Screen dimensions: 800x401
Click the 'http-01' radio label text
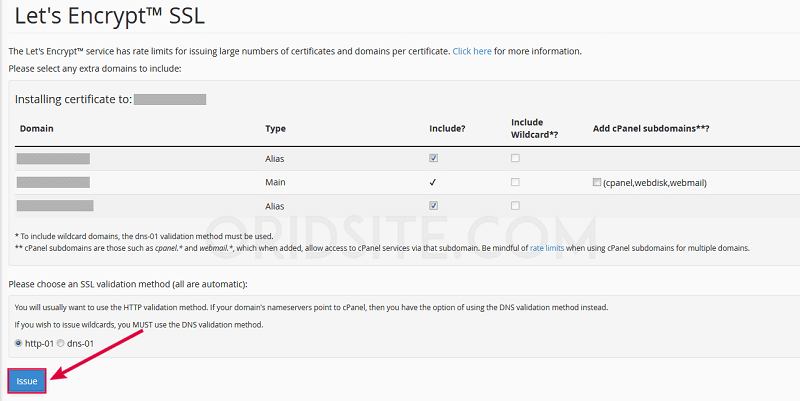(x=39, y=344)
